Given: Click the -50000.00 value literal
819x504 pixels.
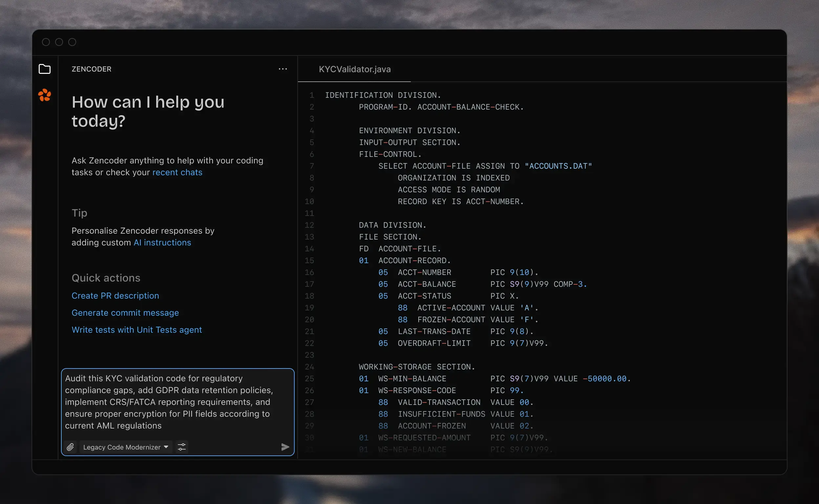Looking at the screenshot, I should [605, 379].
